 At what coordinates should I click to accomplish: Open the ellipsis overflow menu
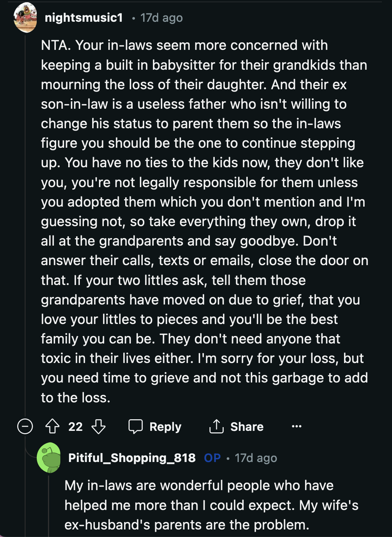296,427
